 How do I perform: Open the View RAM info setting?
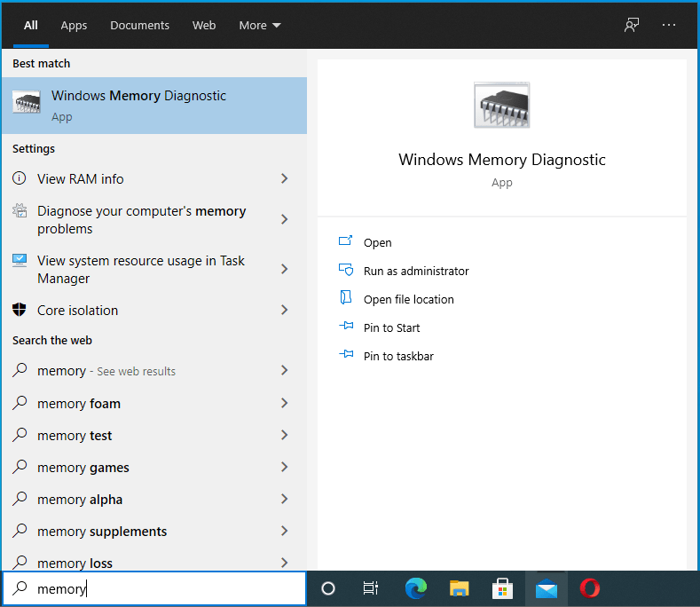[x=154, y=178]
